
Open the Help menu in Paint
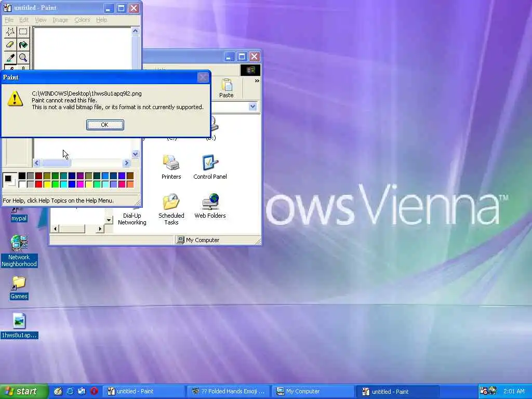pos(101,20)
